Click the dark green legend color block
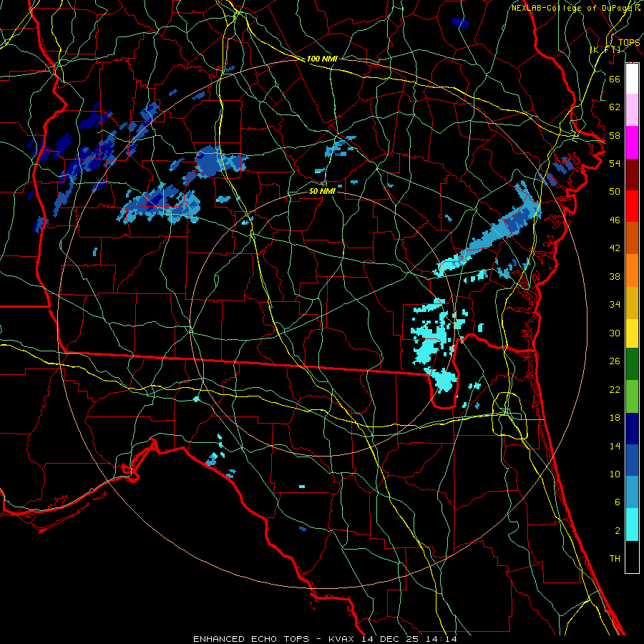The width and height of the screenshot is (644, 644). point(632,364)
